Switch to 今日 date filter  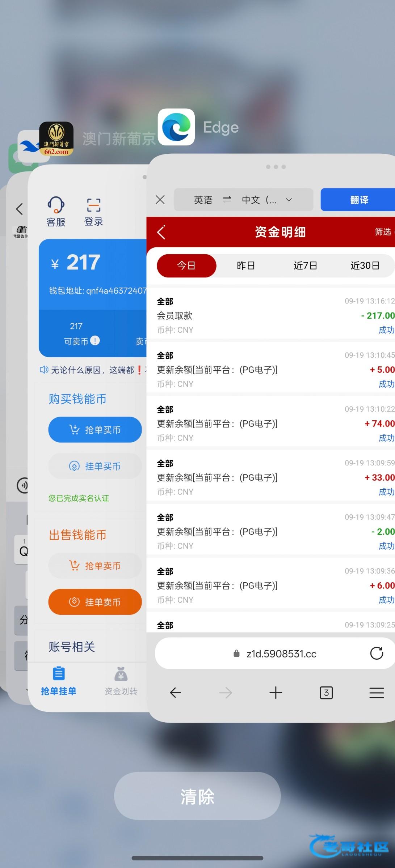(186, 266)
